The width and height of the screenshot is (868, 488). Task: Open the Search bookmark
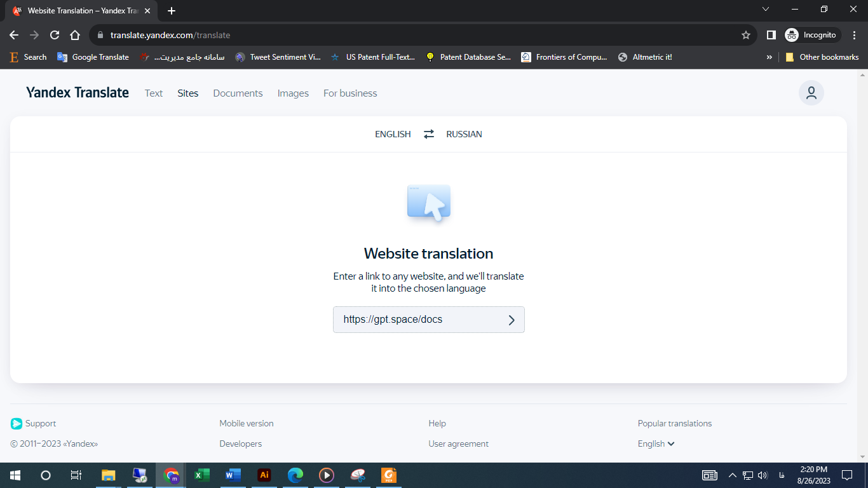click(x=29, y=57)
